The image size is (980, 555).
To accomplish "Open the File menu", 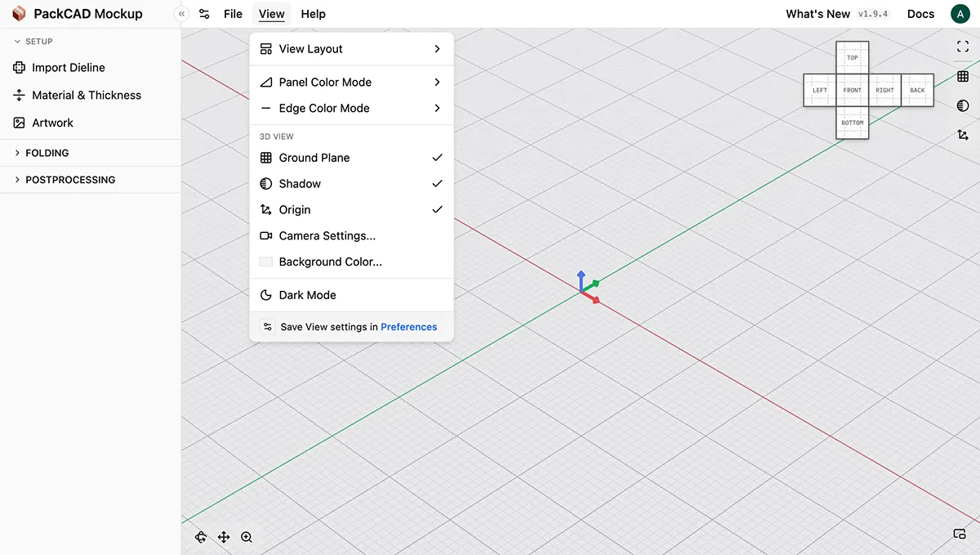I will click(x=233, y=14).
